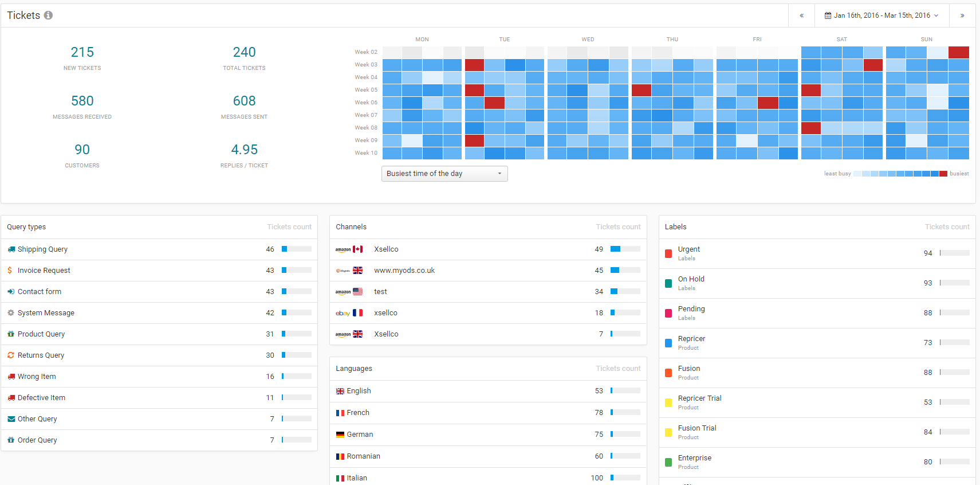Go to next date range arrow
980x485 pixels.
(962, 15)
